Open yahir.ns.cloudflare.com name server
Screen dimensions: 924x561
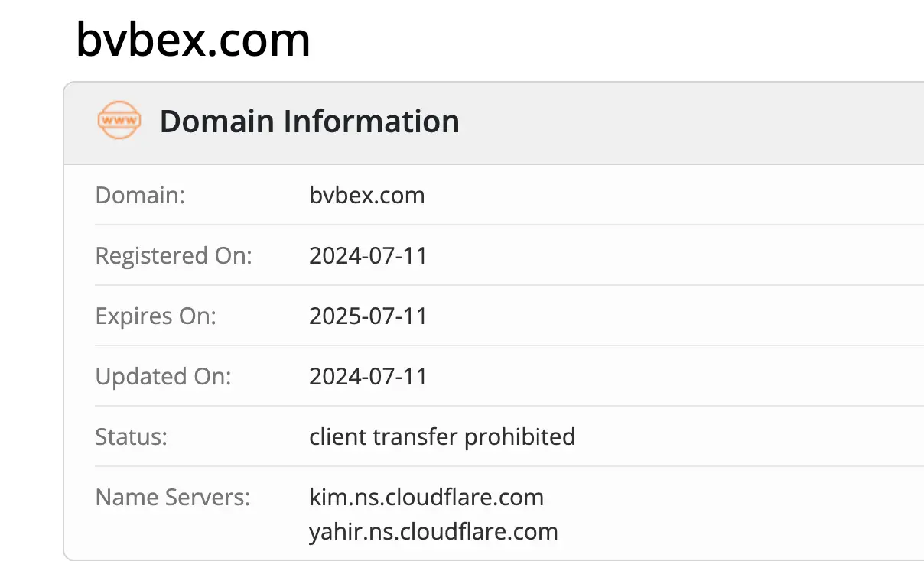[x=433, y=531]
